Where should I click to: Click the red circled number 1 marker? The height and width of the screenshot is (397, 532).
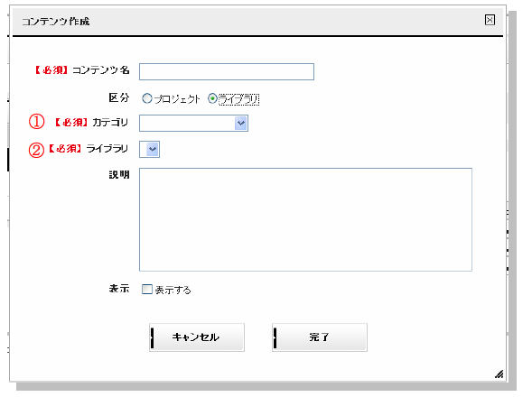(x=36, y=122)
